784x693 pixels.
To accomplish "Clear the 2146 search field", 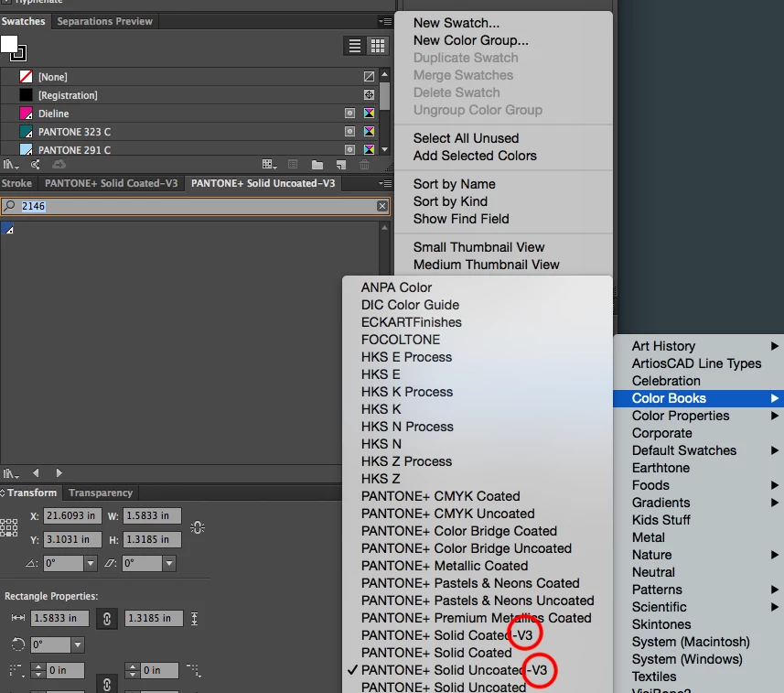I will (382, 206).
